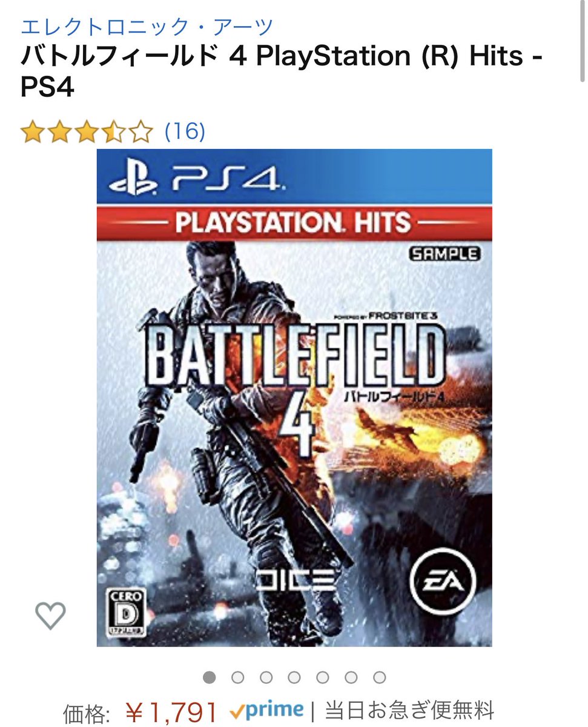Select the fifth image pagination dot
The image size is (588, 727).
[323, 677]
